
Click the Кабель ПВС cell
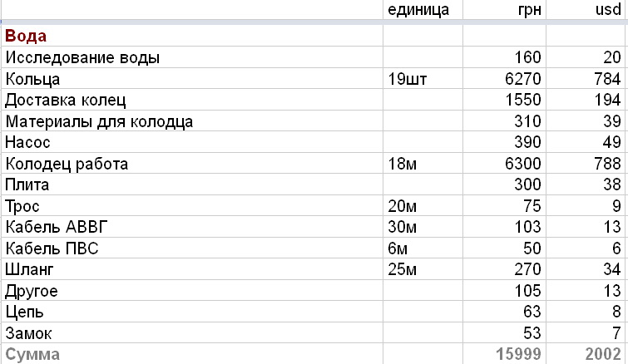(x=192, y=248)
